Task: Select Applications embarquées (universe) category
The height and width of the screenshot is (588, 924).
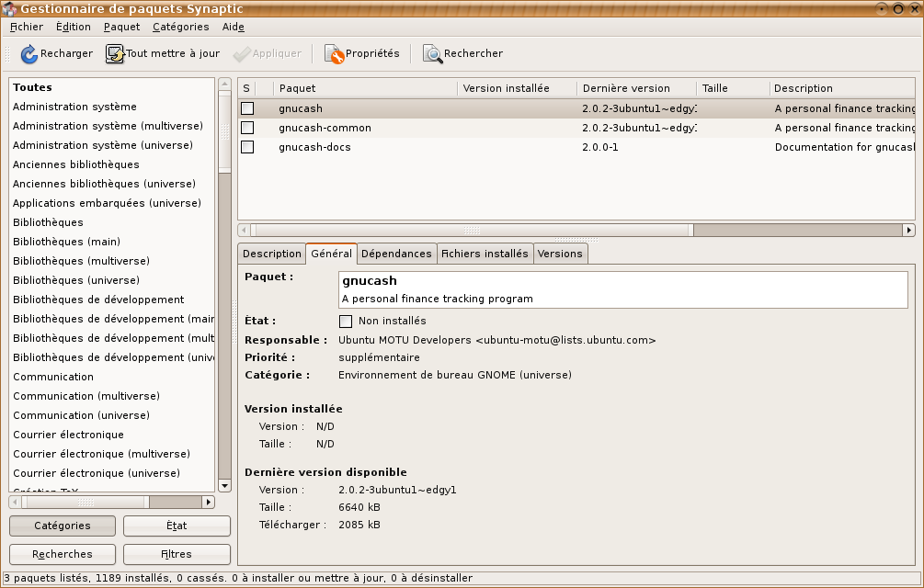Action: [112, 203]
